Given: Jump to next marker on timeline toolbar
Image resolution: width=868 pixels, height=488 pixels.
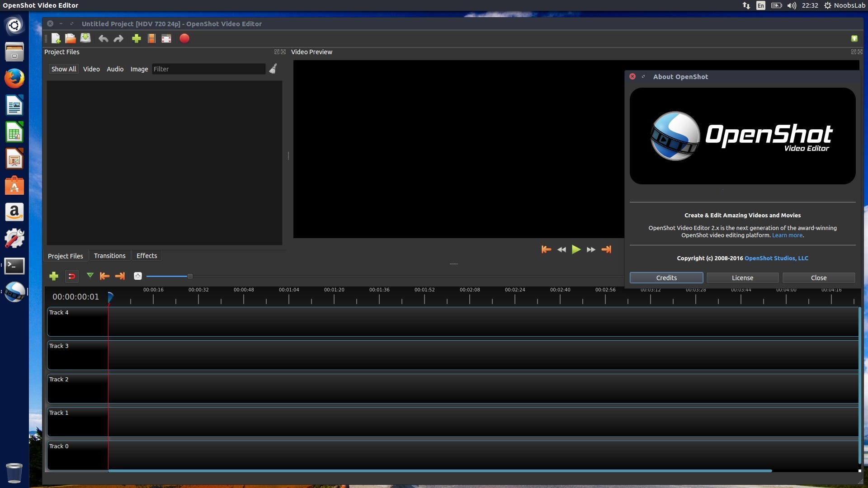Looking at the screenshot, I should [120, 276].
